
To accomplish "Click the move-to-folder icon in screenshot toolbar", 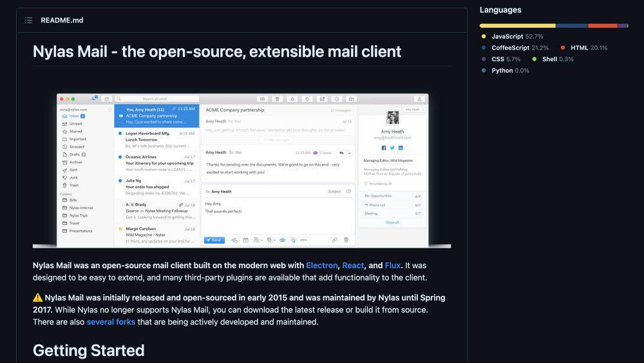I will pos(352,99).
